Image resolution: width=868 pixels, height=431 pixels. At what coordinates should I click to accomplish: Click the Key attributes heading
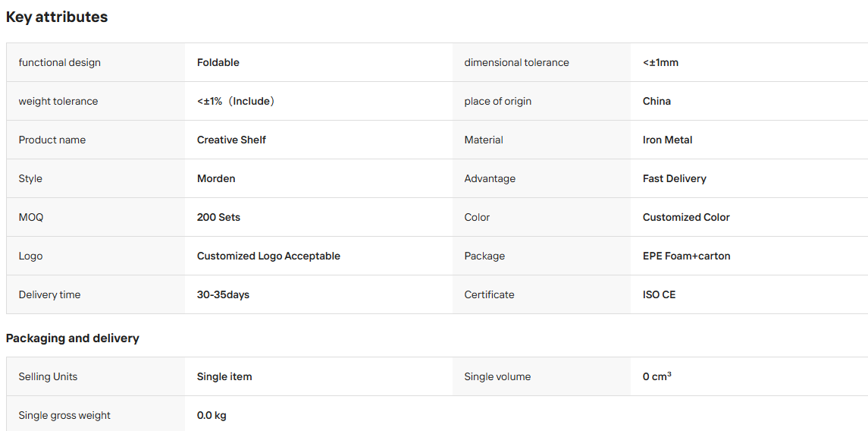click(56, 17)
